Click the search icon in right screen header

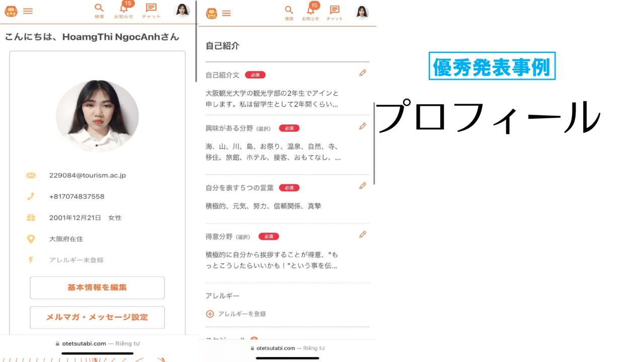(x=289, y=10)
